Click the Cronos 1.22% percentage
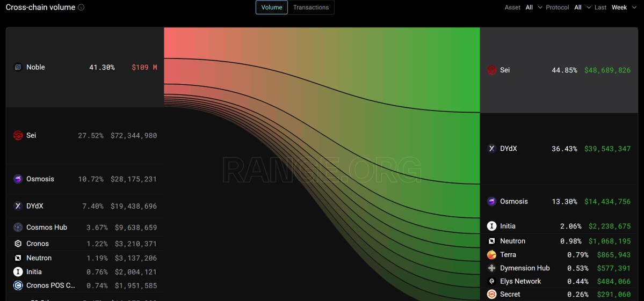This screenshot has width=644, height=301. coord(97,244)
